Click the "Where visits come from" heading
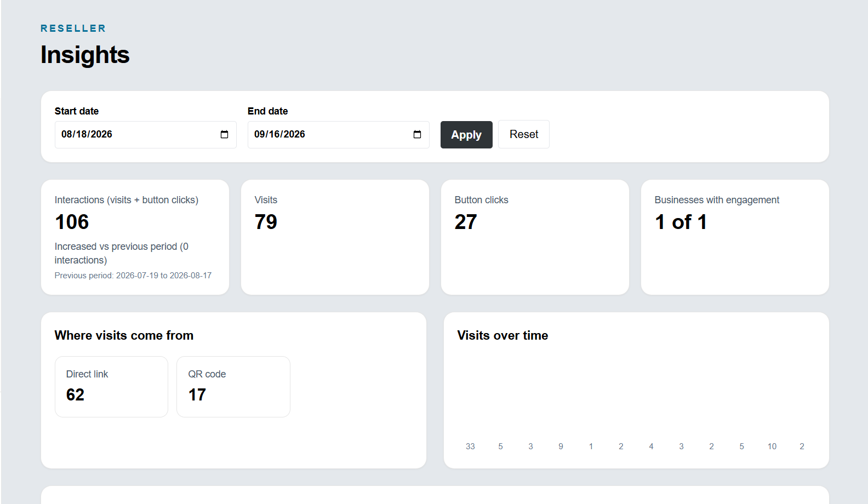868x504 pixels. tap(124, 335)
